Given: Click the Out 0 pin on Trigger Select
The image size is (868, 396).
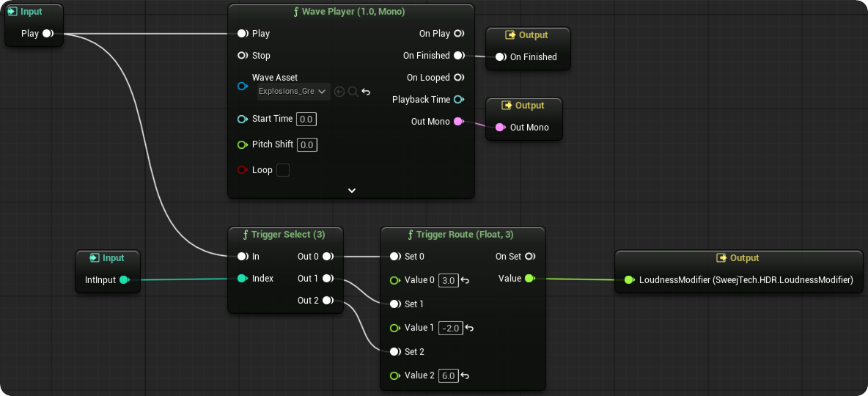Looking at the screenshot, I should point(327,257).
